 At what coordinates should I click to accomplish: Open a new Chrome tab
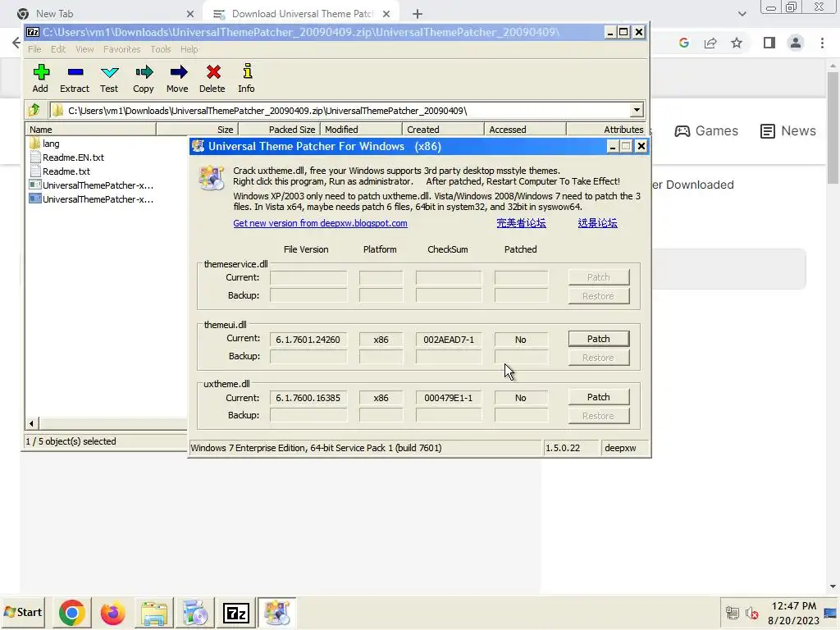(x=418, y=14)
